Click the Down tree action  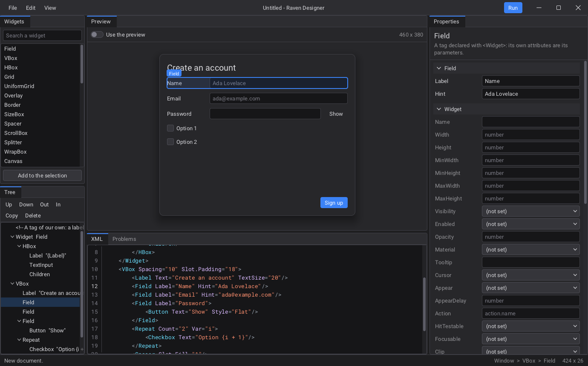(26, 204)
